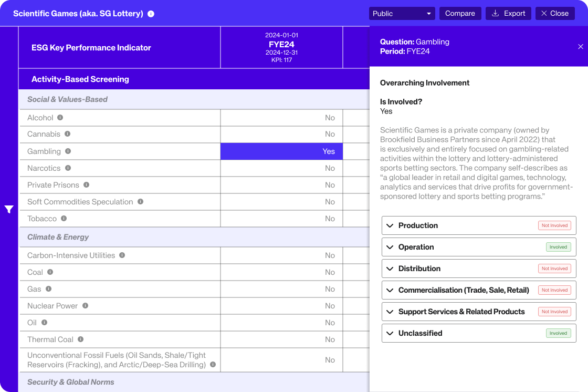Click Not Involved badge on Support Services
588x392 pixels.
[x=554, y=312]
